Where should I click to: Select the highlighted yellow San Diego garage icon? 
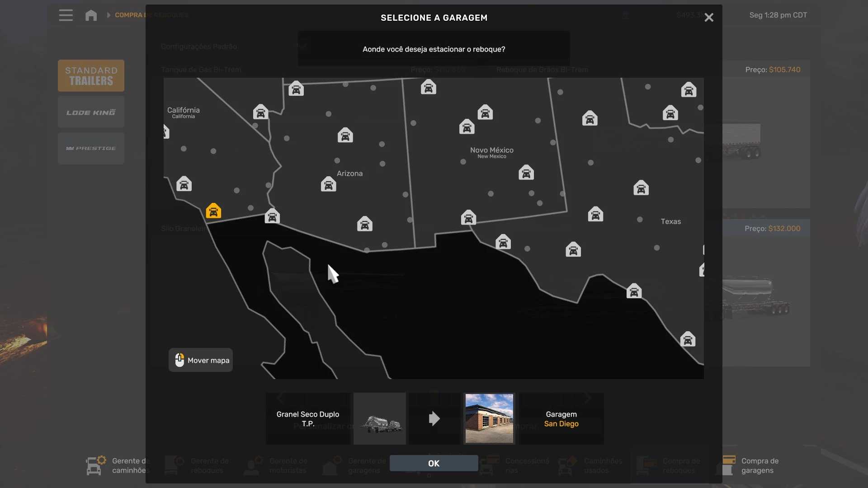[x=213, y=211]
